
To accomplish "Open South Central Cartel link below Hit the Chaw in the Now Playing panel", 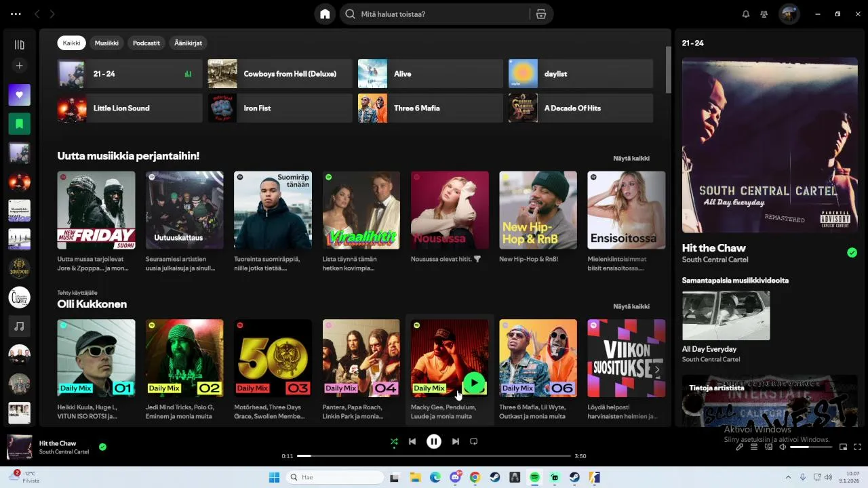I will coord(715,260).
